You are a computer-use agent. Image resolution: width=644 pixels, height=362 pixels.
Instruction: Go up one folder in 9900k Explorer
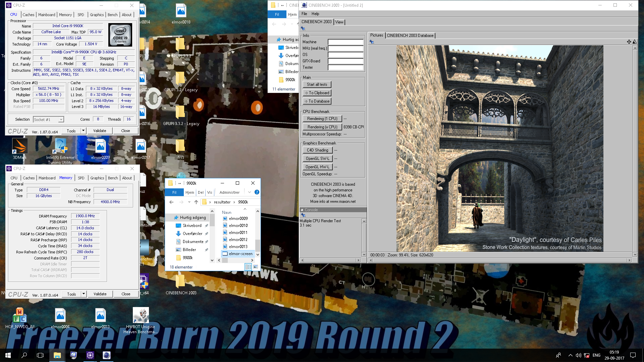point(196,202)
